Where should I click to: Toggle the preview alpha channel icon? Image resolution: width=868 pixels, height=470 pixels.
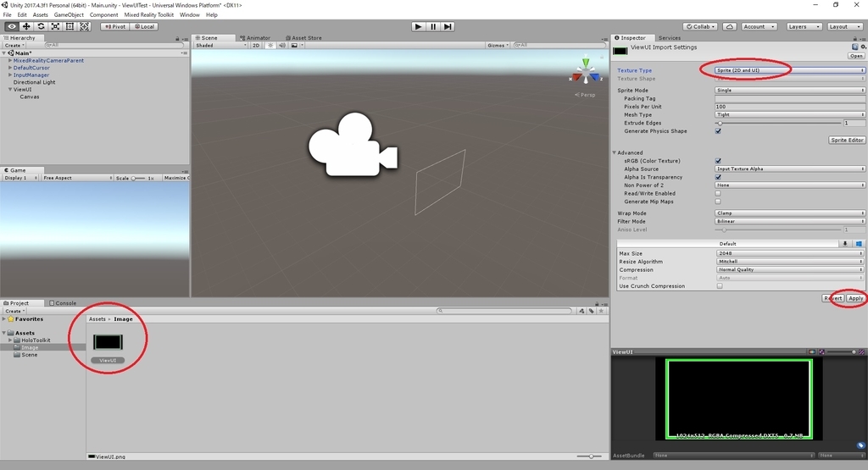click(821, 351)
